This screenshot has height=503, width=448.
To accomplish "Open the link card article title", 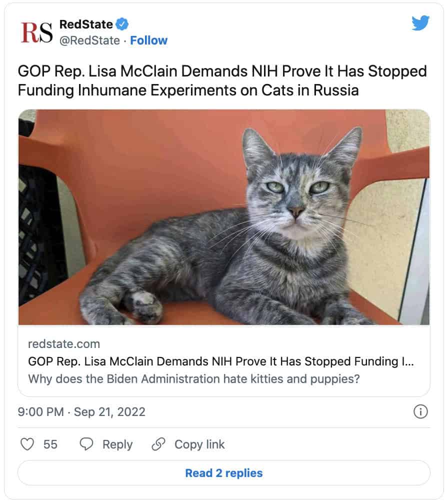I will coord(221,361).
